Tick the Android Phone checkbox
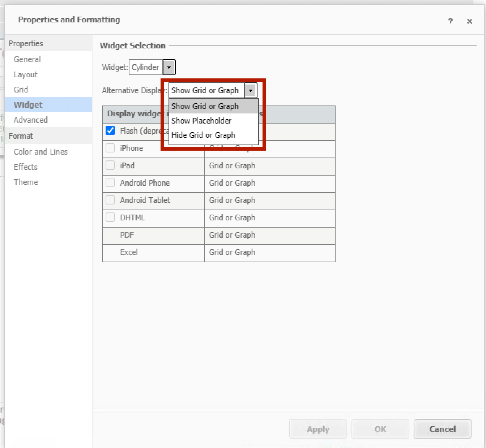 click(x=110, y=182)
